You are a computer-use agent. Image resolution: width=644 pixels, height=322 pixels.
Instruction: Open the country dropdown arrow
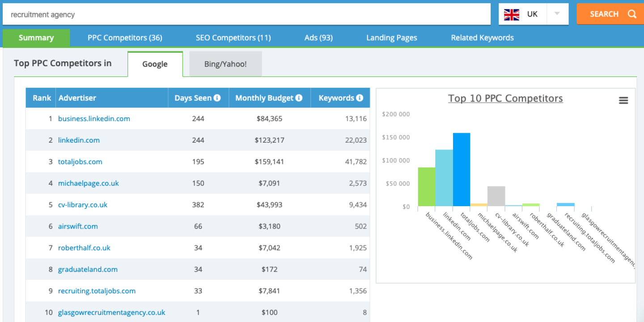click(x=557, y=14)
